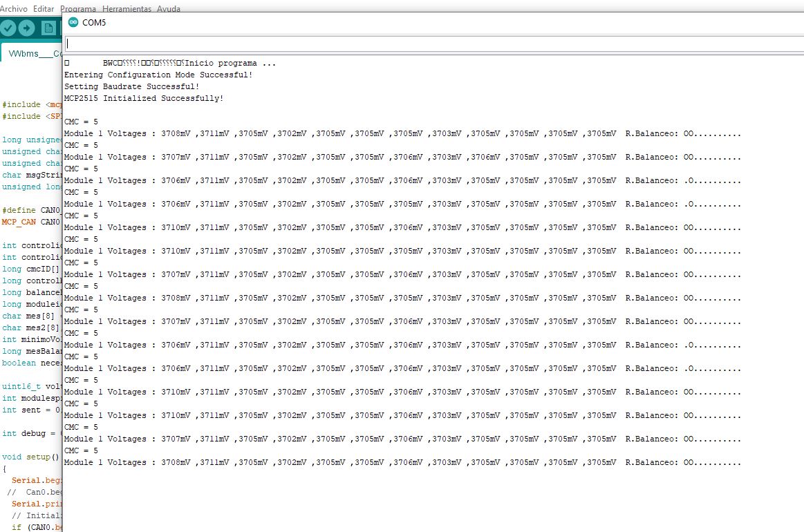Click the 'long unsigned' code line
The image size is (804, 532).
[x=32, y=140]
